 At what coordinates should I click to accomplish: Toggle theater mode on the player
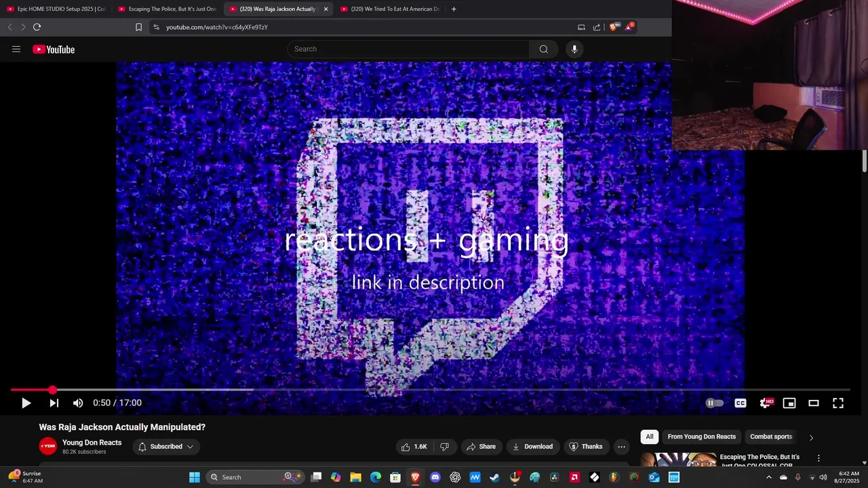[814, 403]
